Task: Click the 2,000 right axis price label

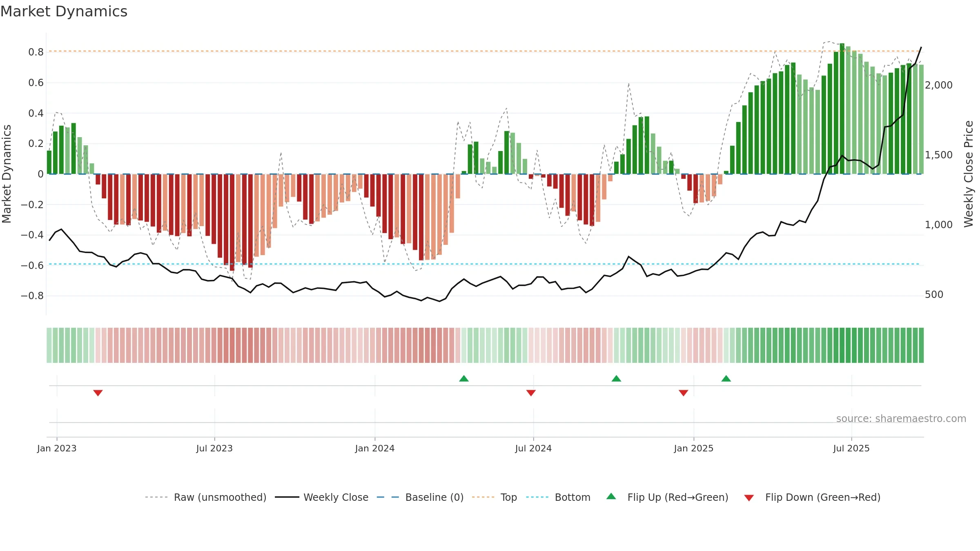Action: (x=939, y=85)
